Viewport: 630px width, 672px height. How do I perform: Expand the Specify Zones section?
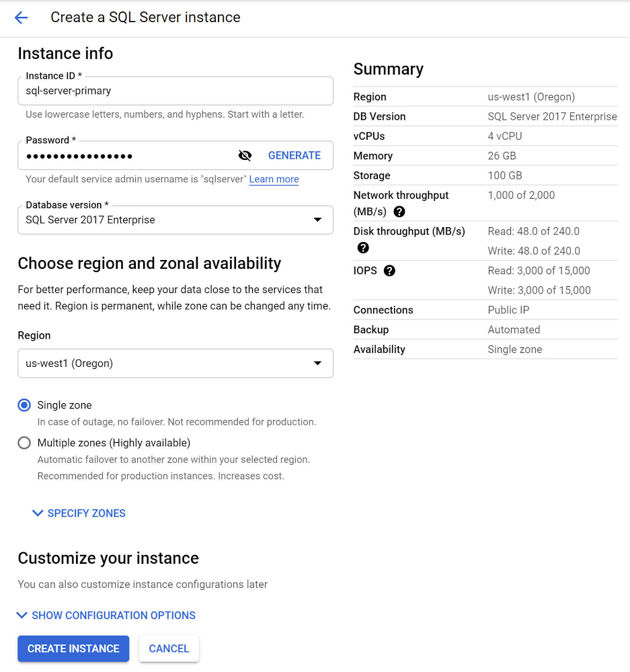pos(79,513)
